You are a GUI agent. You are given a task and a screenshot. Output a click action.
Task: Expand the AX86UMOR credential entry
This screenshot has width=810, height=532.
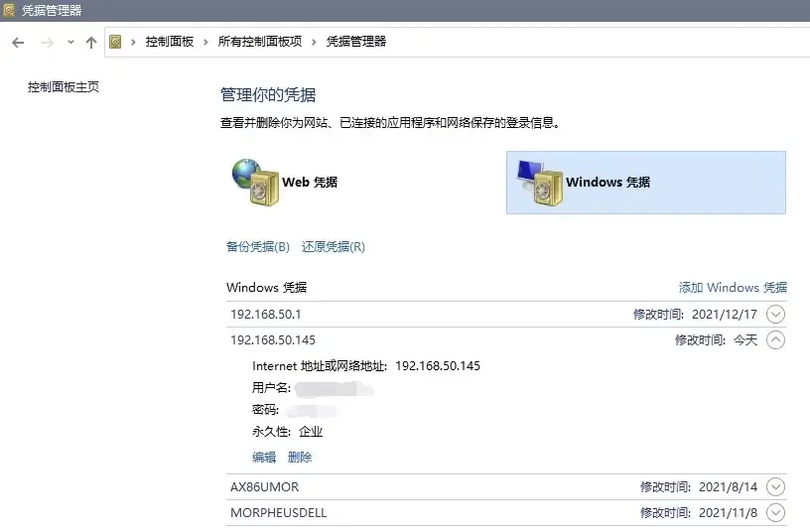click(775, 486)
